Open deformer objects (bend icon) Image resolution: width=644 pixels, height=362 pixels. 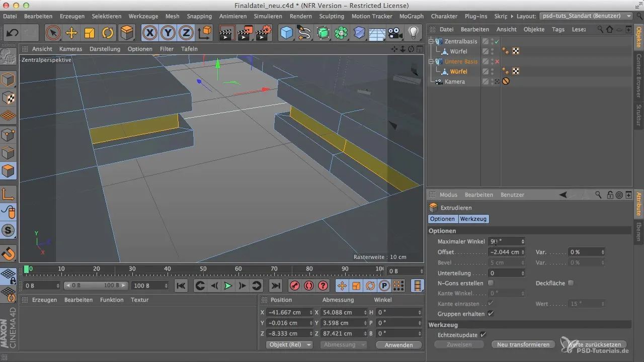[x=359, y=33]
